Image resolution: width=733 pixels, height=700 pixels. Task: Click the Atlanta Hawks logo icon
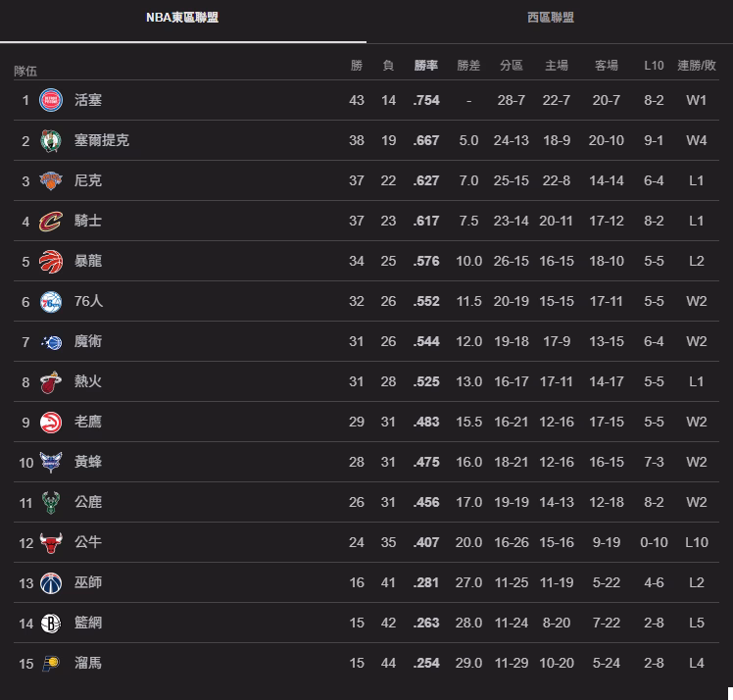[x=51, y=422]
